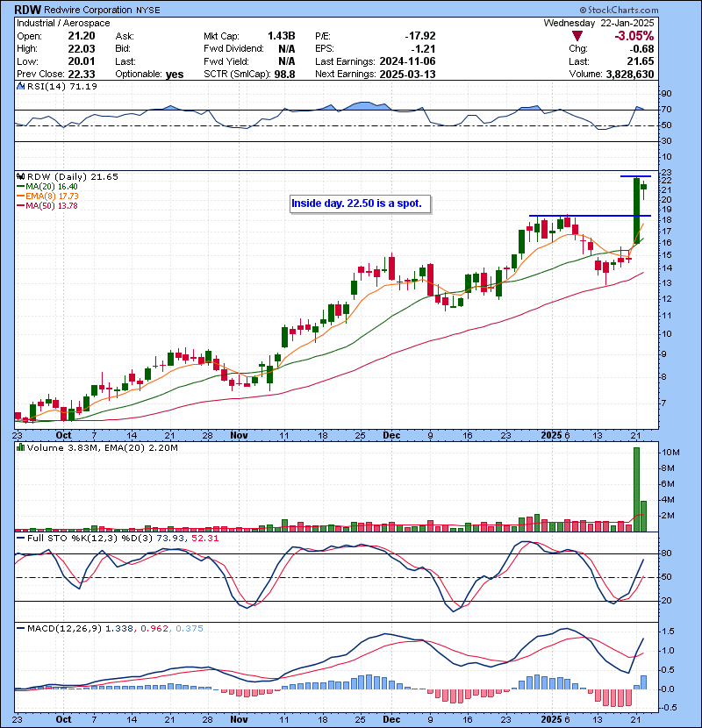The image size is (702, 728).
Task: Select the MACD histogram value 0.375
Action: coord(189,628)
